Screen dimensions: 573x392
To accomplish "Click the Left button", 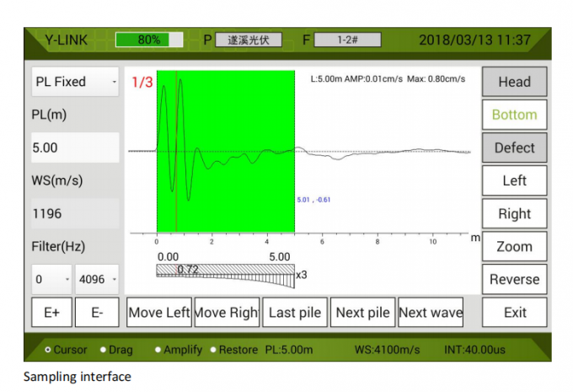I will click(514, 180).
